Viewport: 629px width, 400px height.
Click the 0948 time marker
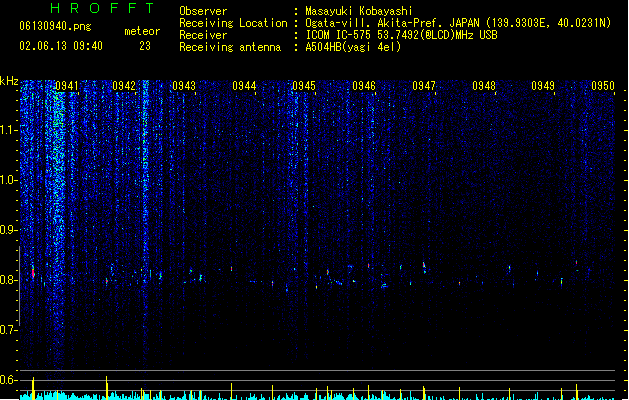tap(484, 86)
